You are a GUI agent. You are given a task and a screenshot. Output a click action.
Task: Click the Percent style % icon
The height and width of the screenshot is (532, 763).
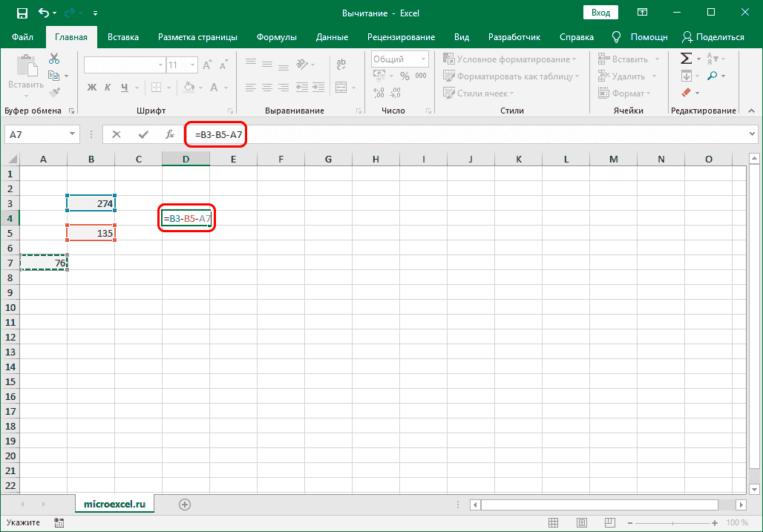[x=404, y=74]
